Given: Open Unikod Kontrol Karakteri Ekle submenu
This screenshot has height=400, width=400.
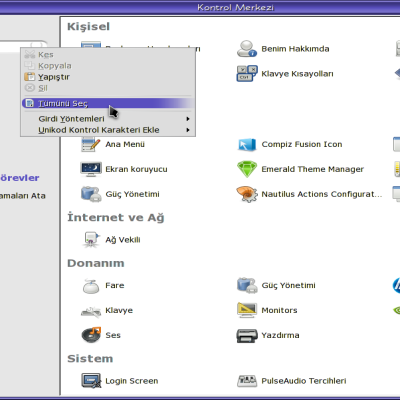Looking at the screenshot, I should 108,130.
